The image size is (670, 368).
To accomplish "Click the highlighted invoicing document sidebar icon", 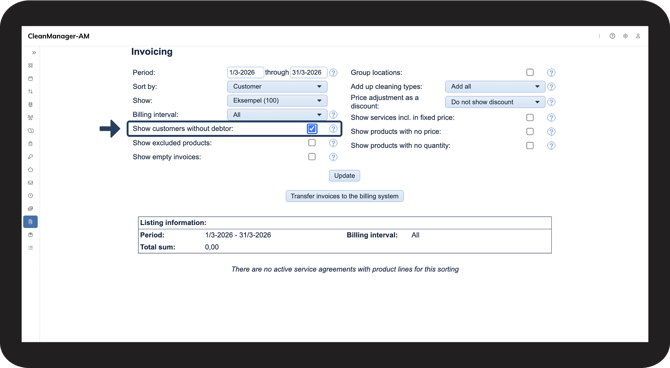I will pyautogui.click(x=30, y=222).
